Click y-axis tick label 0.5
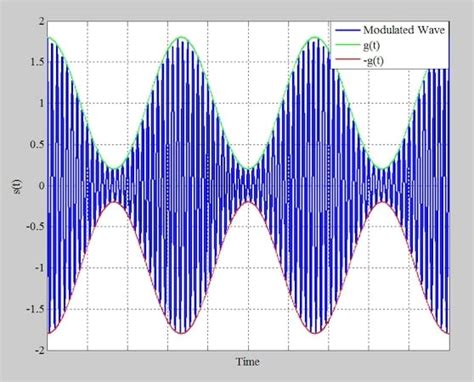Screen dimensions: 474x382 [37, 145]
